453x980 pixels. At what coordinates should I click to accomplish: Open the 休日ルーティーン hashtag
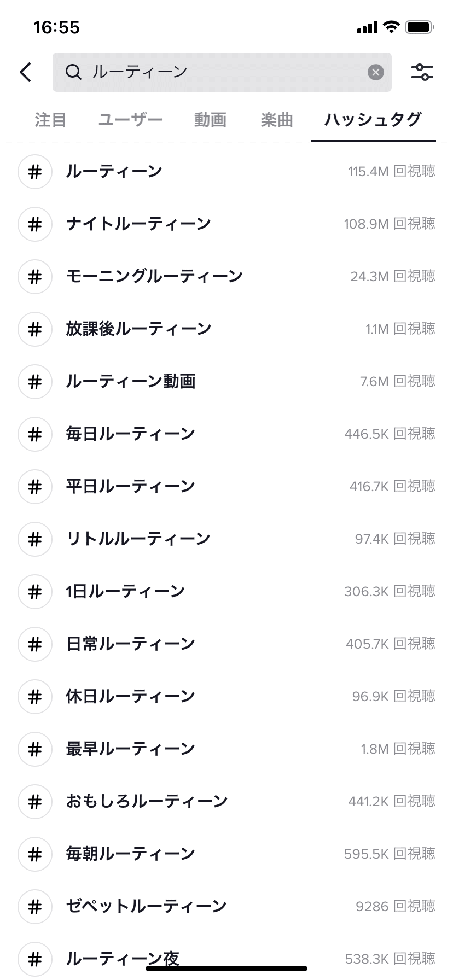pyautogui.click(x=131, y=697)
